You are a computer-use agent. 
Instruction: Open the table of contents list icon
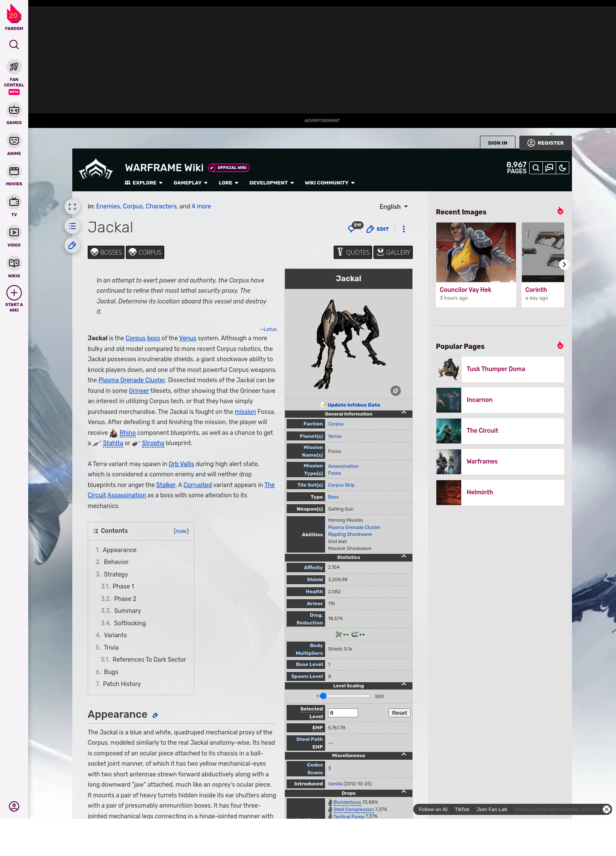[72, 226]
